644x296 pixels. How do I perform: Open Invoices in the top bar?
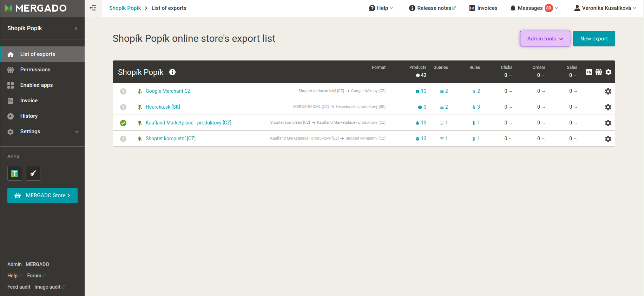tap(483, 8)
